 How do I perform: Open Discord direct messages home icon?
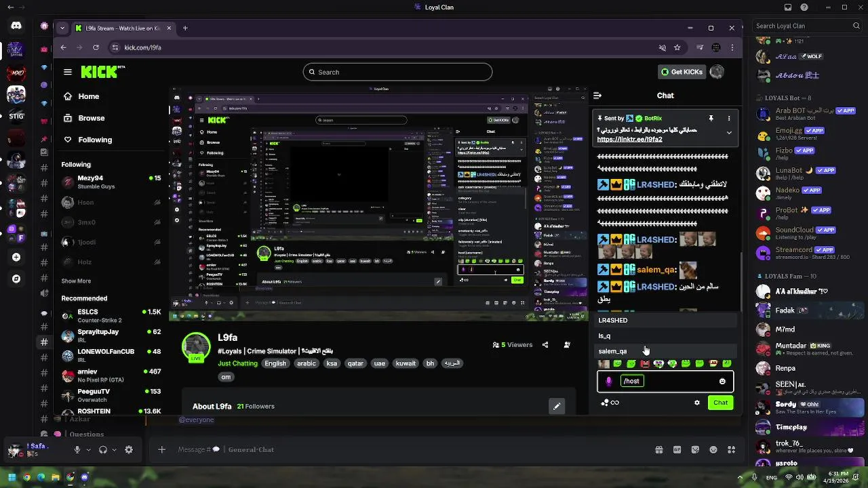(x=16, y=26)
